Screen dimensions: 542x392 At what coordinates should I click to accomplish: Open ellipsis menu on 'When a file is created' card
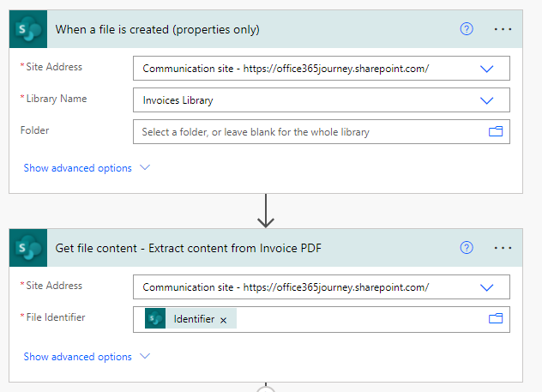coord(503,29)
